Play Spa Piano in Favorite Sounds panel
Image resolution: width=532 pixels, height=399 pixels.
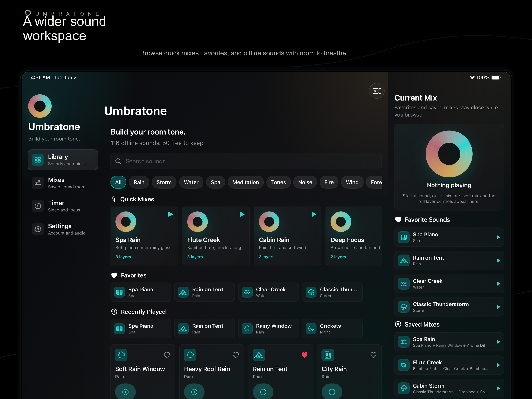pyautogui.click(x=498, y=237)
